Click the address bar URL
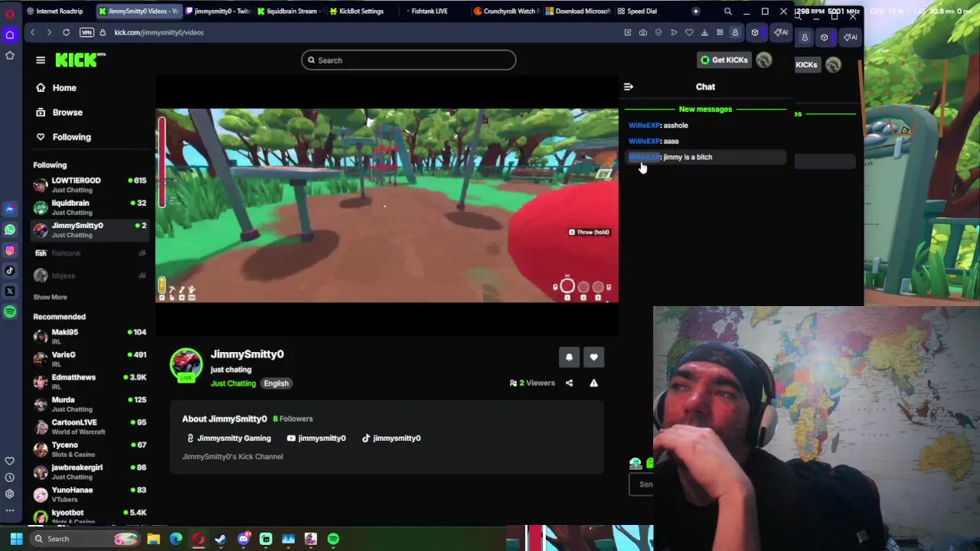Screen dimensions: 980x551 (x=158, y=32)
